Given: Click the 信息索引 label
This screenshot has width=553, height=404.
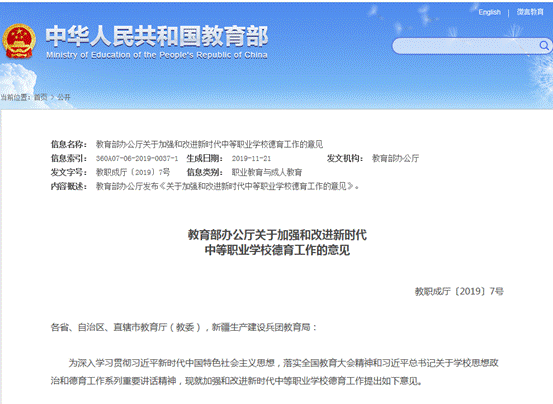Looking at the screenshot, I should [x=69, y=158].
